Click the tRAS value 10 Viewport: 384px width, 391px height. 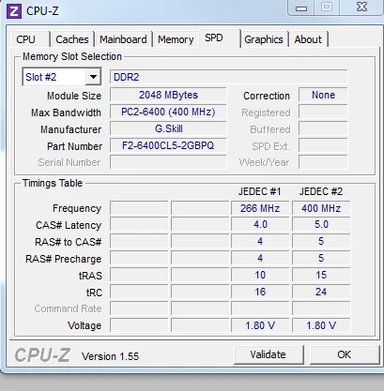[260, 275]
